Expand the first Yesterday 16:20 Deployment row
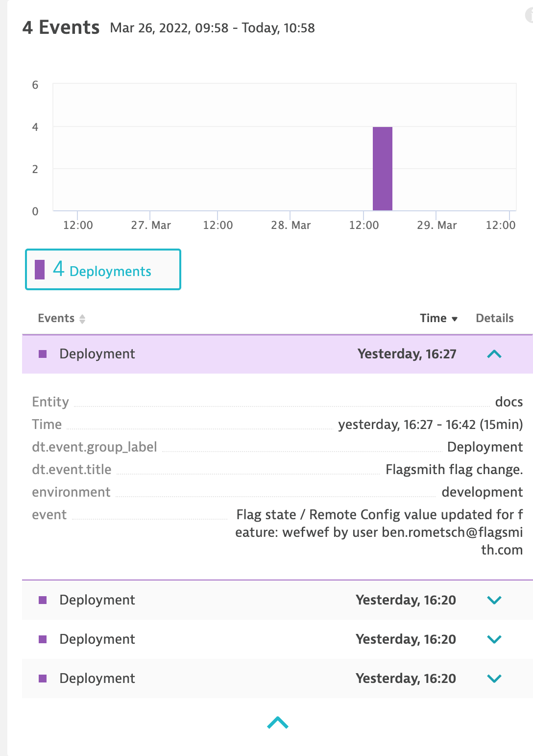This screenshot has height=756, width=533. coord(495,600)
